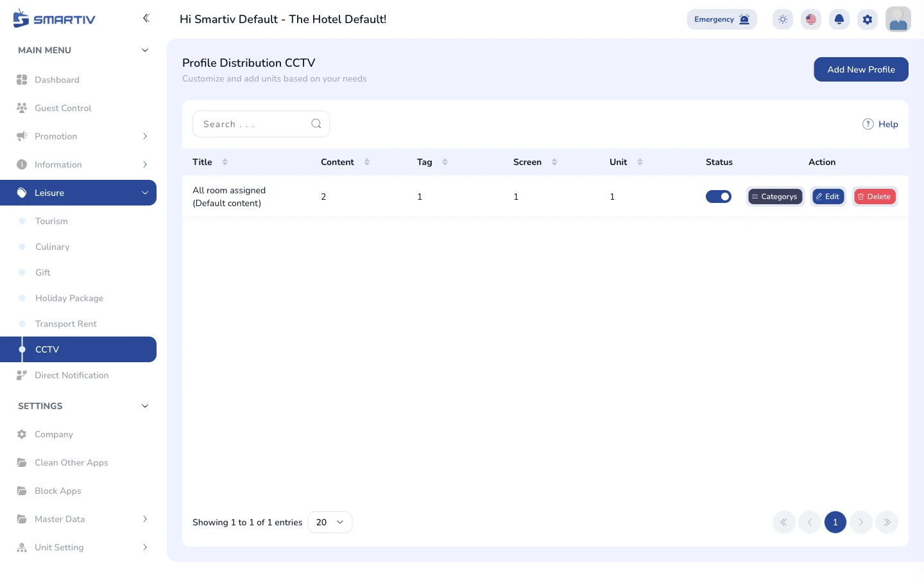
Task: Collapse the sidebar with double-chevron icon
Action: [x=146, y=18]
